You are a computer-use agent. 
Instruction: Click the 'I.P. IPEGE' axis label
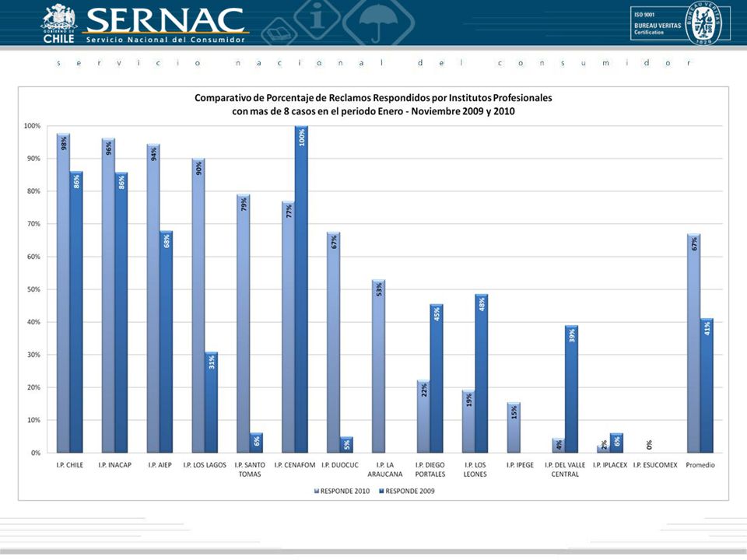521,465
